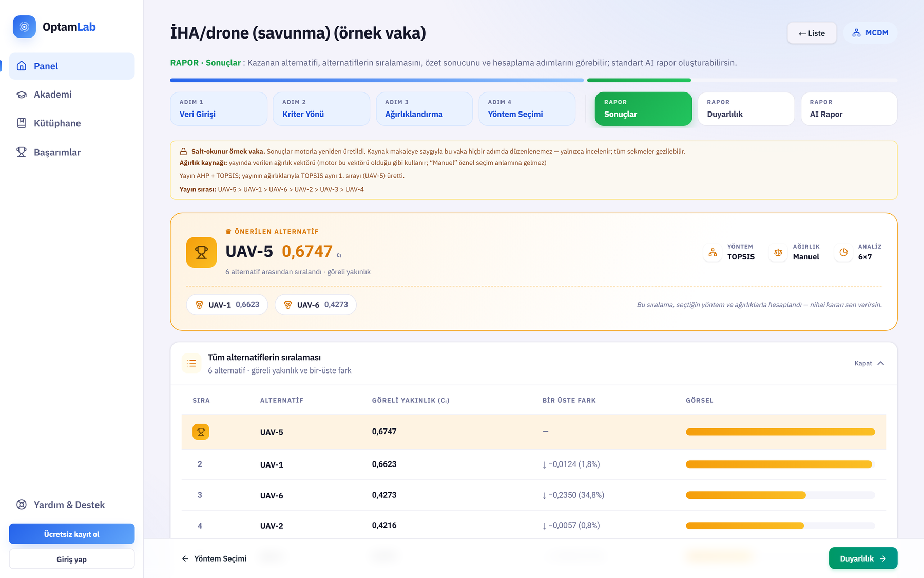The width and height of the screenshot is (924, 578).
Task: Go to Adım 3 Ağırlıklandırma step
Action: pos(424,109)
